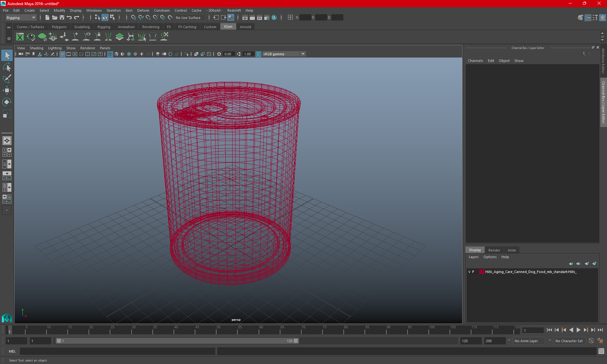This screenshot has height=364, width=607.
Task: Toggle visibility V on layer
Action: [x=470, y=272]
